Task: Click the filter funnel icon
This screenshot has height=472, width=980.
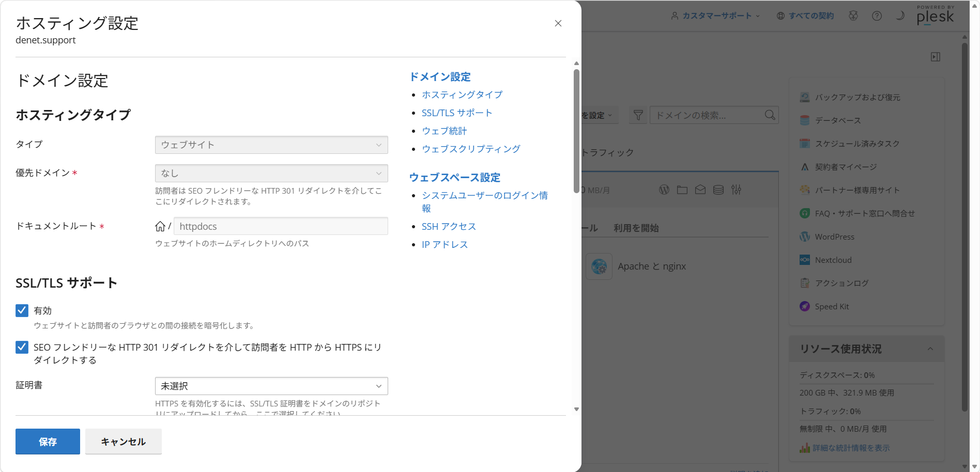Action: tap(638, 115)
